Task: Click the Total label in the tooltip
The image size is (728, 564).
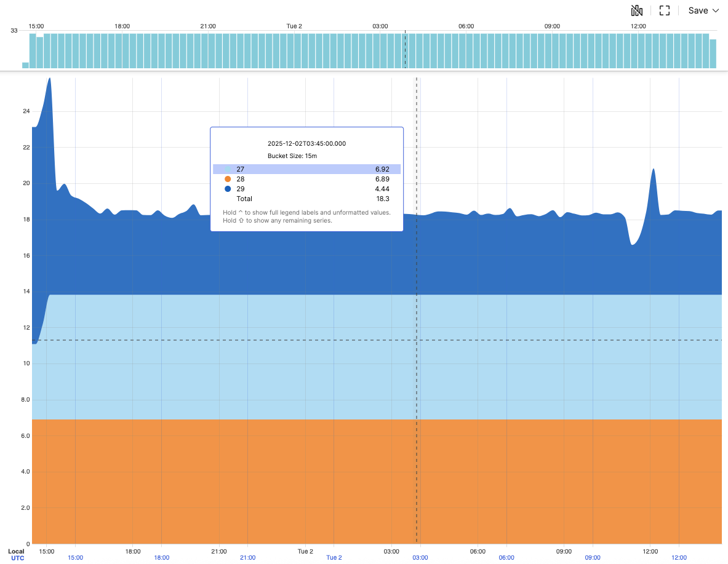Action: [244, 199]
